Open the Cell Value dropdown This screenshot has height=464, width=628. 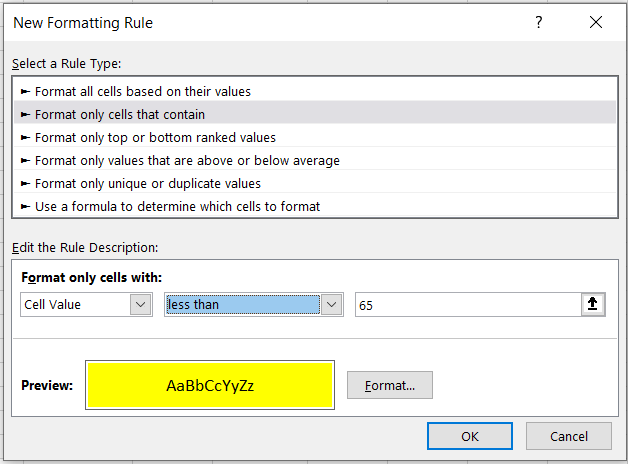pyautogui.click(x=141, y=305)
